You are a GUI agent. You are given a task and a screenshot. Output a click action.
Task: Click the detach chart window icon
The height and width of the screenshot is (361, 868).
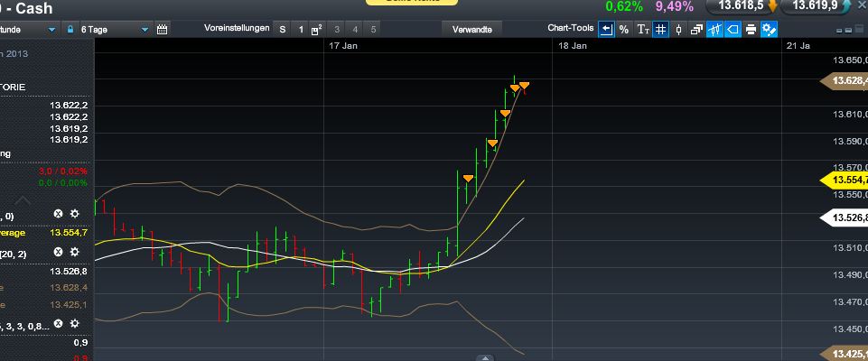pyautogui.click(x=696, y=30)
